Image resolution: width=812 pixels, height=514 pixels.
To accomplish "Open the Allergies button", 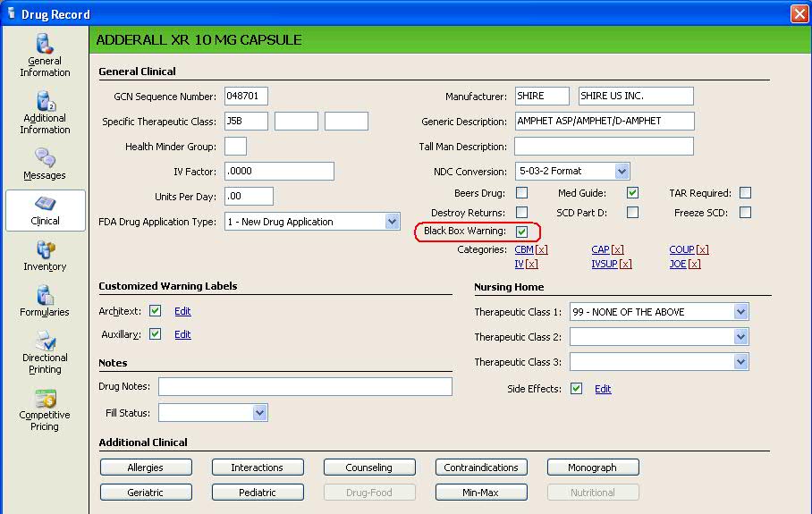I will pyautogui.click(x=146, y=467).
